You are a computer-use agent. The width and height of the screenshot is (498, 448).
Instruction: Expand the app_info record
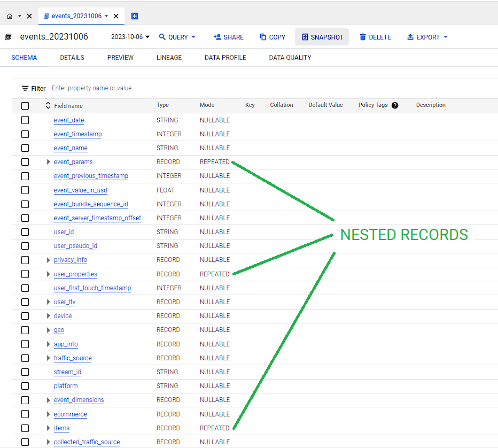tap(48, 344)
